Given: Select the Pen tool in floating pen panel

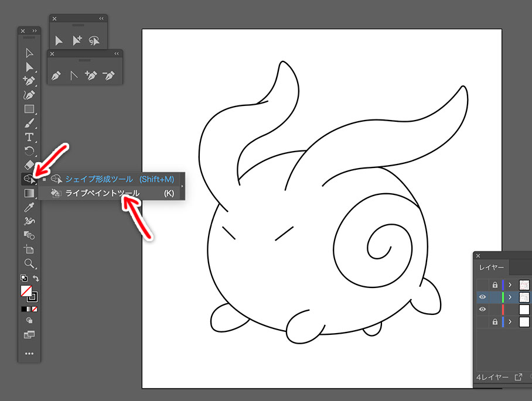Looking at the screenshot, I should coord(56,76).
